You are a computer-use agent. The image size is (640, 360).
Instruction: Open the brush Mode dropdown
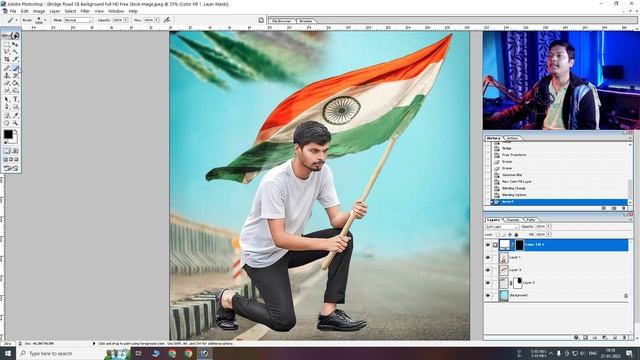click(78, 20)
